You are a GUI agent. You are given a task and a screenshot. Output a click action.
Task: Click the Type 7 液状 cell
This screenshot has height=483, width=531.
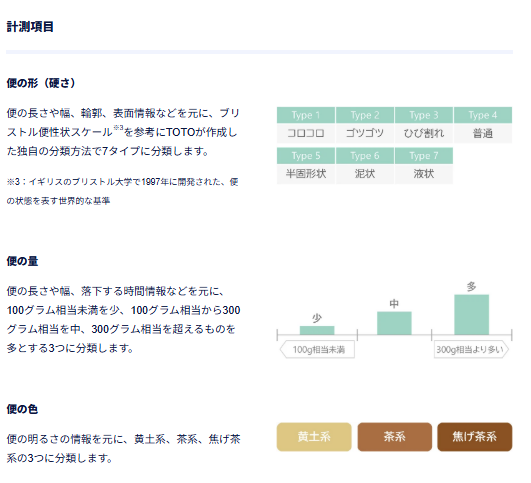click(x=424, y=166)
